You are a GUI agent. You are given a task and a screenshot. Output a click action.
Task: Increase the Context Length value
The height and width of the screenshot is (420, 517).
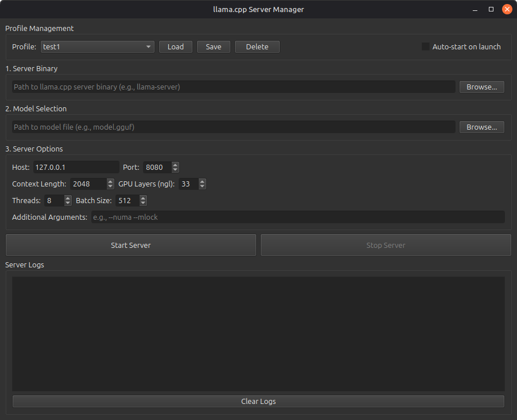point(110,181)
